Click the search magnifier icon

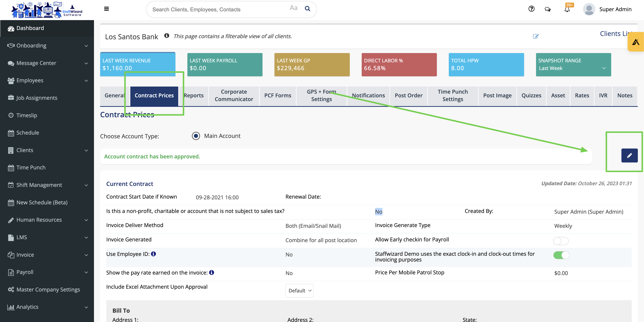(x=307, y=9)
